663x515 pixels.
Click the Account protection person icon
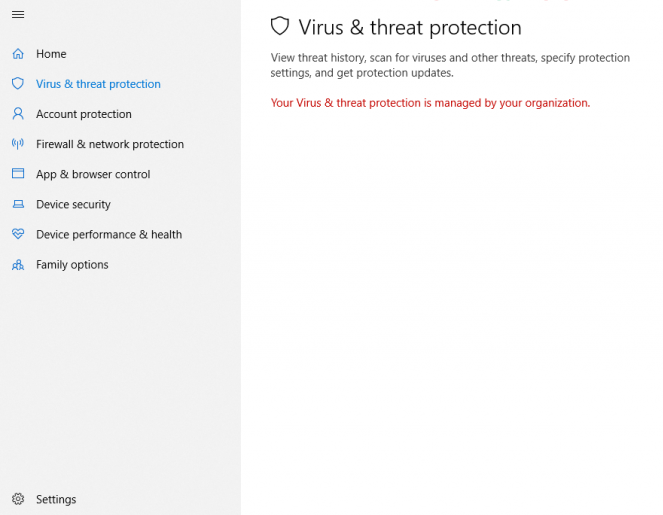coord(18,114)
